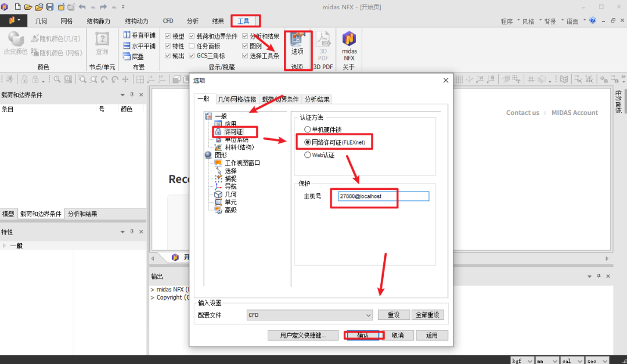This screenshot has height=364, width=627.
Task: Click the save icon in quick access toolbar
Action: click(x=50, y=7)
